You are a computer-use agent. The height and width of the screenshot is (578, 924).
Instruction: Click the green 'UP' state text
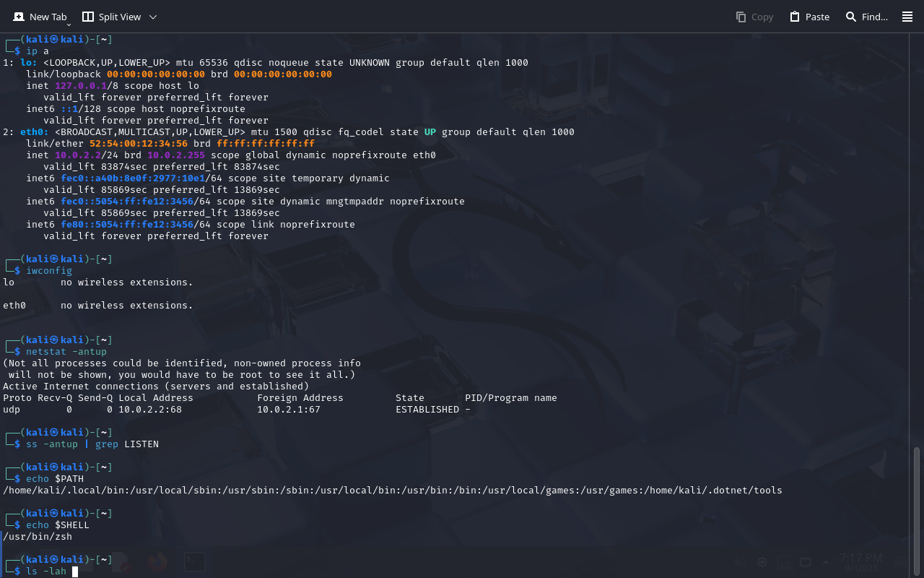pyautogui.click(x=430, y=132)
